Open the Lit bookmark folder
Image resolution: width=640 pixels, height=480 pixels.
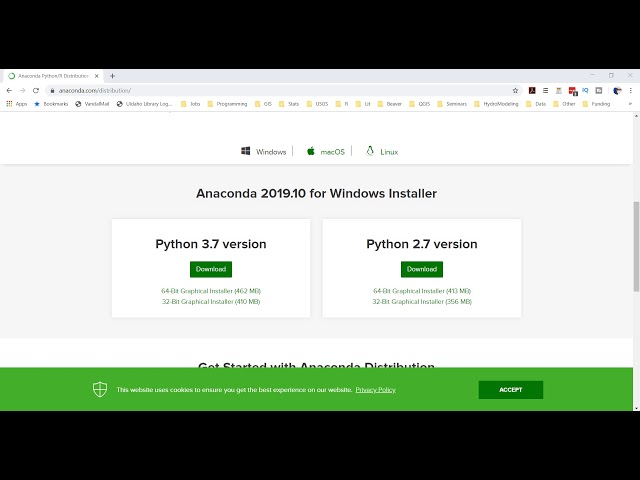point(363,104)
